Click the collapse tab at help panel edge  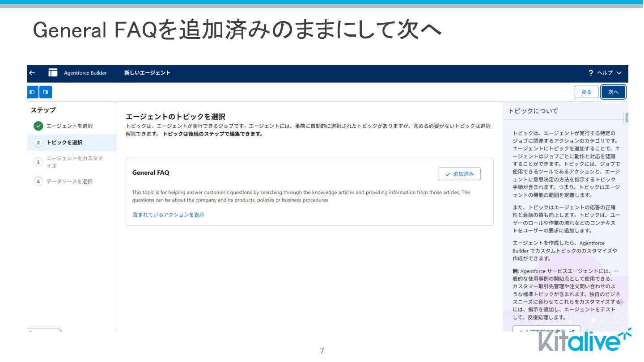(626, 118)
